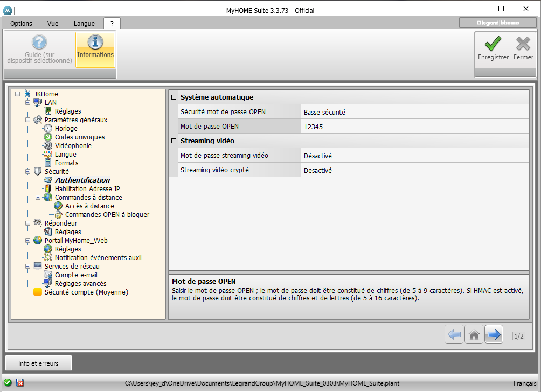Collapse the Paramètres généraux branch
The width and height of the screenshot is (541, 392).
[27, 120]
